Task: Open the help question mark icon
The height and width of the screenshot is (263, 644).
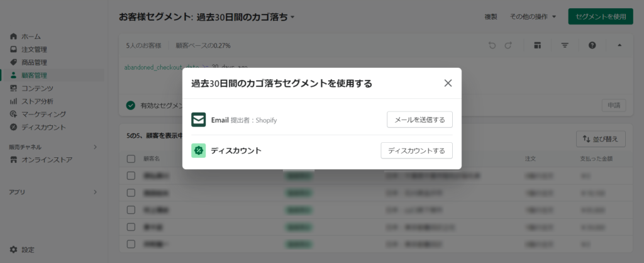Action: 592,45
